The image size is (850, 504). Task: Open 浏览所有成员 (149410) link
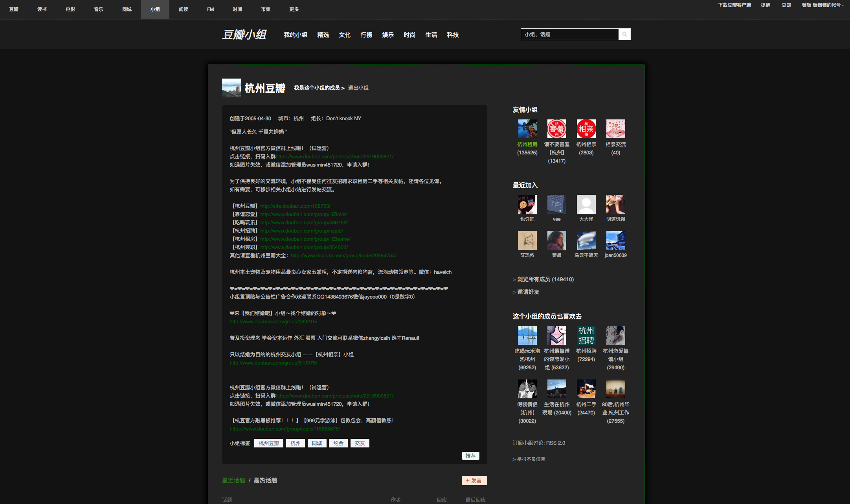(545, 279)
